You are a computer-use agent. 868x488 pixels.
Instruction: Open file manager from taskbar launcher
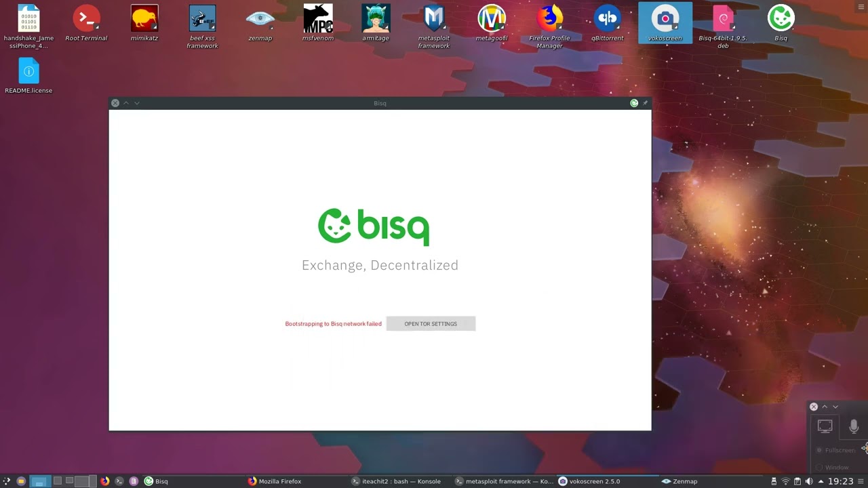pos(21,481)
